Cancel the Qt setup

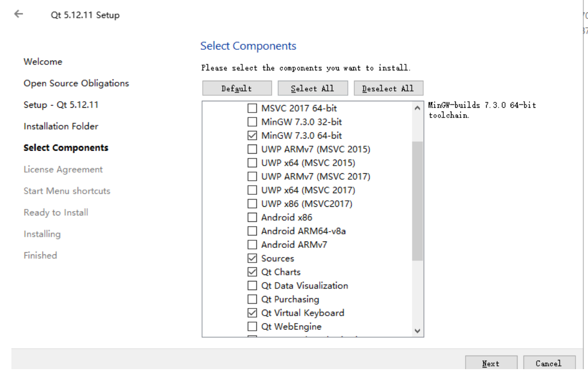pos(549,363)
